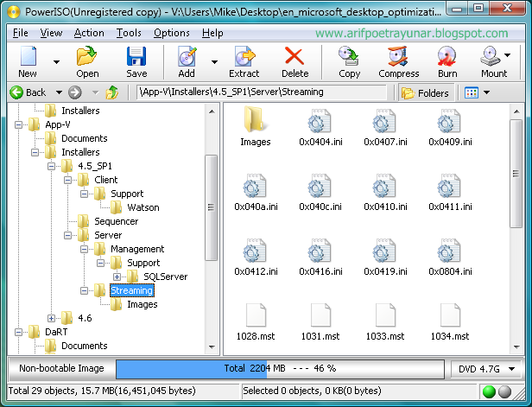The image size is (532, 407).
Task: Collapse the Server tree node
Action: pyautogui.click(x=68, y=235)
